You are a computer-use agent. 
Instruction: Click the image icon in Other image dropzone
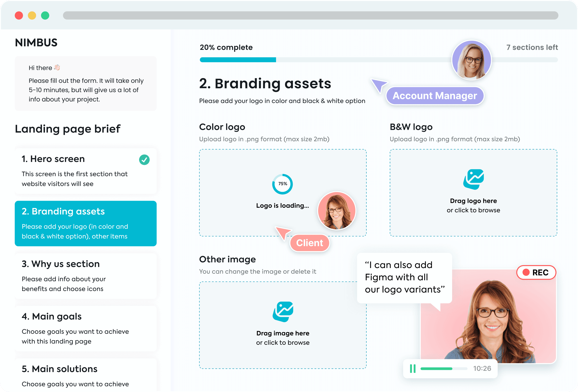coord(283,312)
